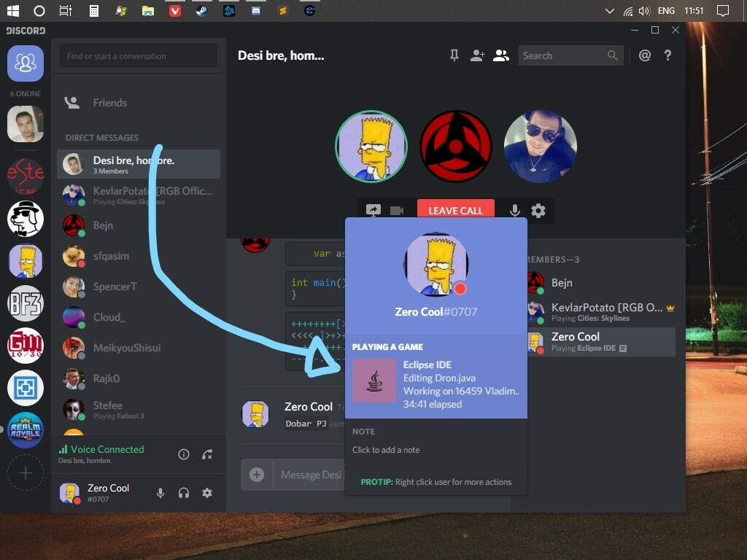
Task: Click the Eclipse IDE game icon in popup
Action: [x=374, y=381]
